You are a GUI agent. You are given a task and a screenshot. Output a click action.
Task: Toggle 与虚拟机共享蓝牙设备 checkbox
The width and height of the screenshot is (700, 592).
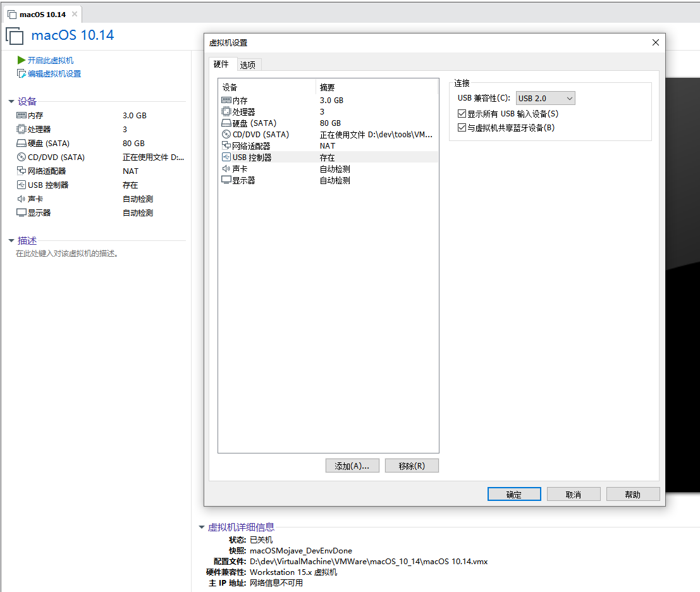pos(462,128)
